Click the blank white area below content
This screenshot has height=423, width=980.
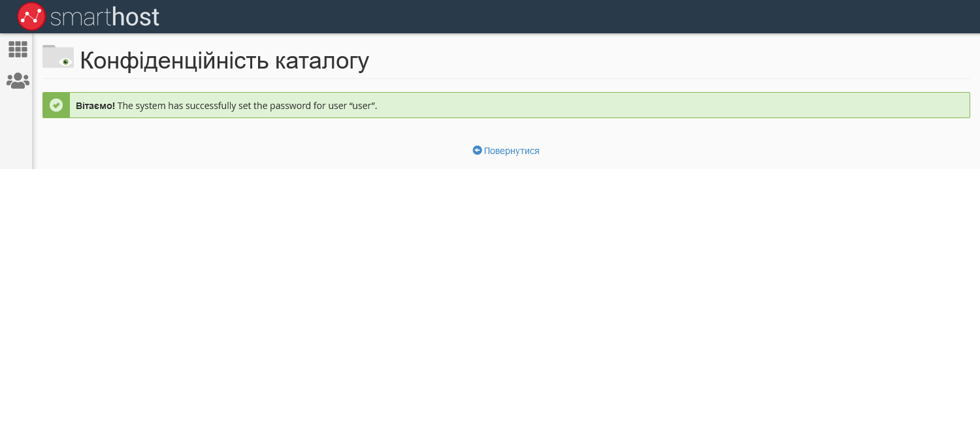tap(490, 294)
